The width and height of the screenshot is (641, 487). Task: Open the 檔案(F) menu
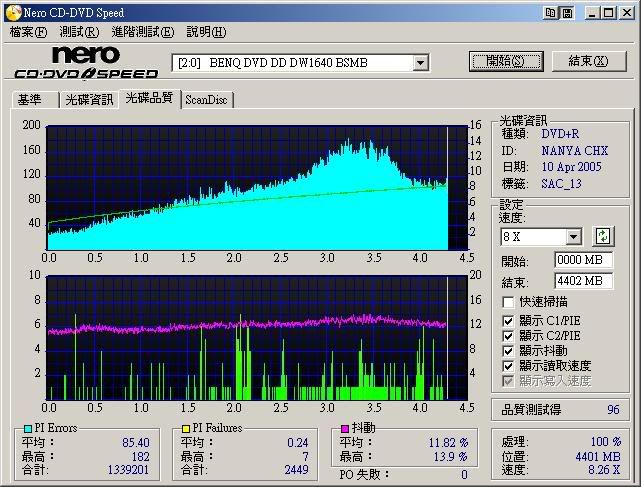pyautogui.click(x=28, y=32)
